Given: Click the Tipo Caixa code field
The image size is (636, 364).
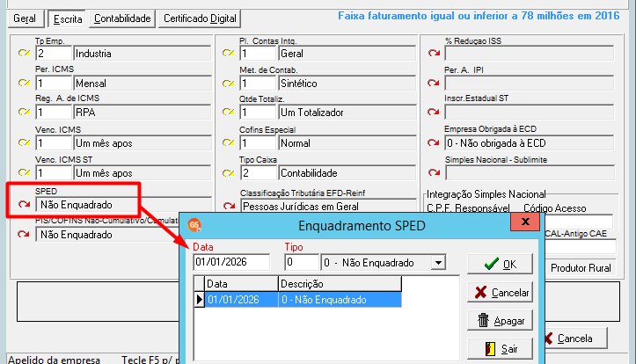Looking at the screenshot, I should (258, 173).
